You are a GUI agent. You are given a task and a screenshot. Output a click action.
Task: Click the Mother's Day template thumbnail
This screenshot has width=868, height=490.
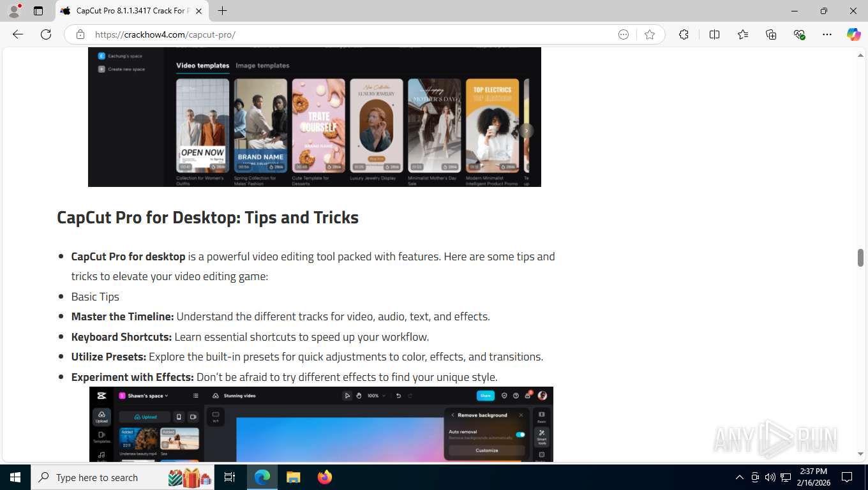click(x=435, y=126)
